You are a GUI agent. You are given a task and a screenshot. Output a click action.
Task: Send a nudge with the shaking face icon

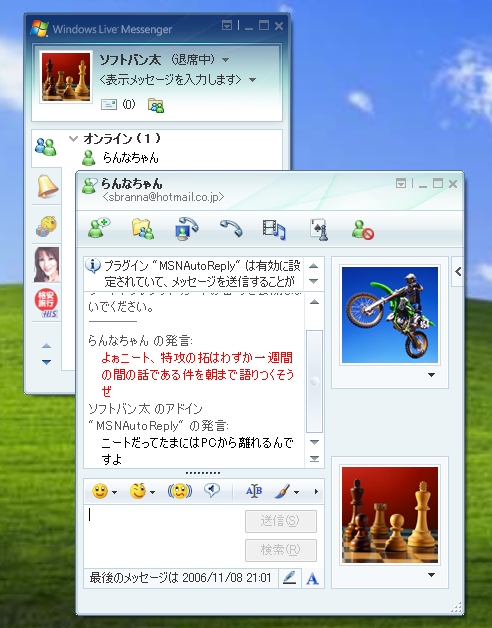(180, 491)
